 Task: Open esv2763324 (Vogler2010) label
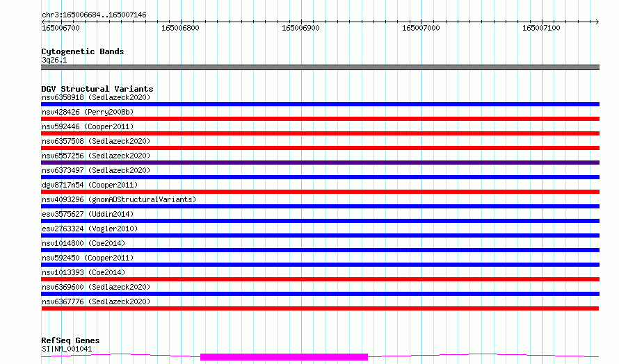(90, 229)
